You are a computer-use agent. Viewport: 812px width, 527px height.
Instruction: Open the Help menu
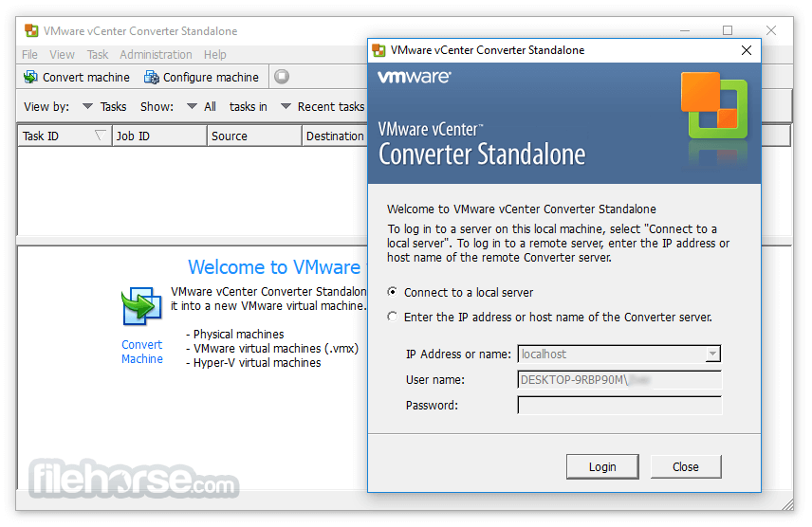pyautogui.click(x=215, y=54)
